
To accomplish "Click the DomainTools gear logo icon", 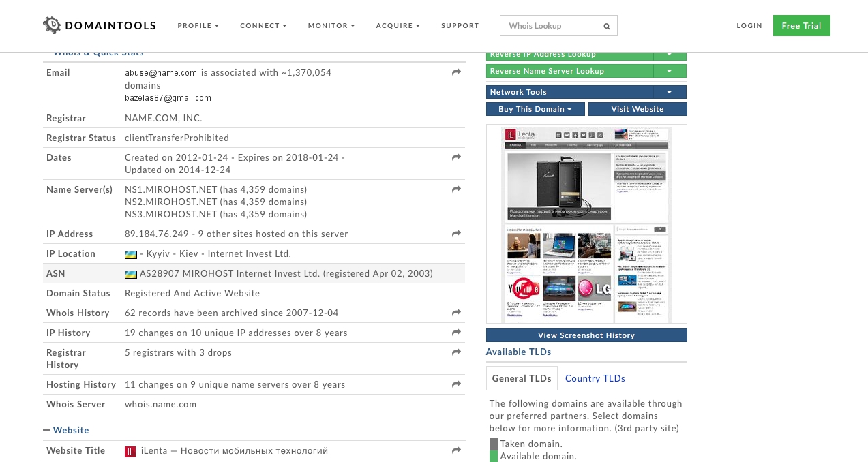I will 52,25.
